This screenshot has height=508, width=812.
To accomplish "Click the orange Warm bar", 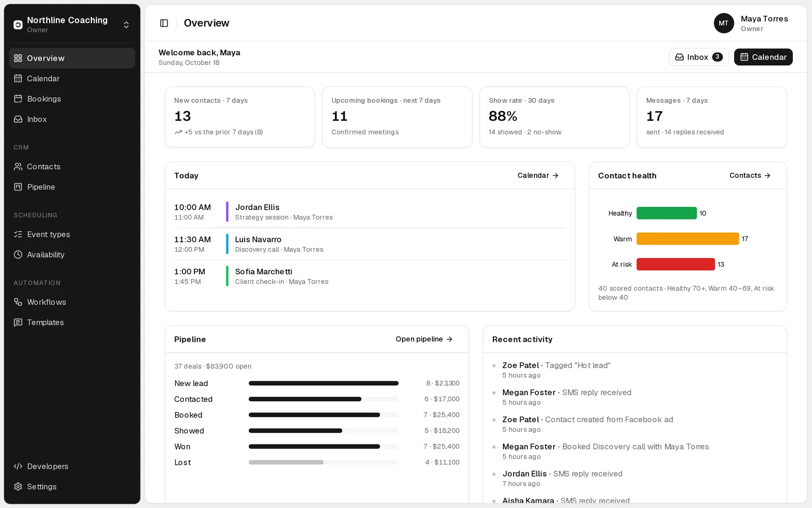I will 688,239.
